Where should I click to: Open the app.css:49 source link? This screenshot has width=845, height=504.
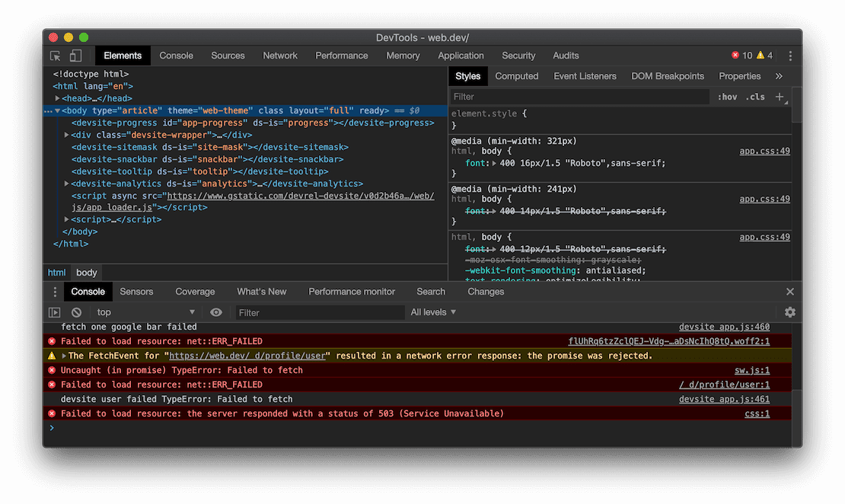tap(764, 151)
